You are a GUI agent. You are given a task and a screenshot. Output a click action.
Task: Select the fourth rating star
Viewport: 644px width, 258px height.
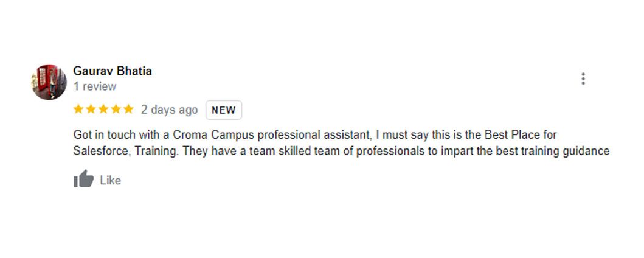pos(116,110)
